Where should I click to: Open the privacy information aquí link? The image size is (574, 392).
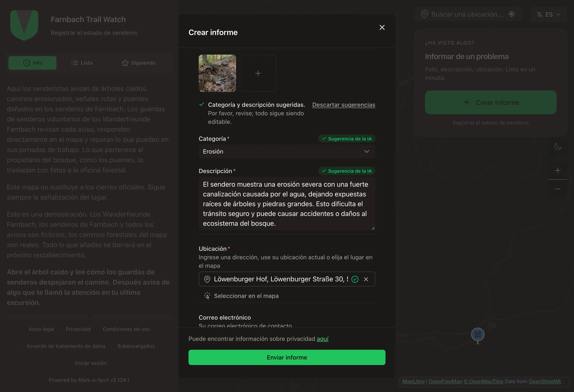point(323,339)
